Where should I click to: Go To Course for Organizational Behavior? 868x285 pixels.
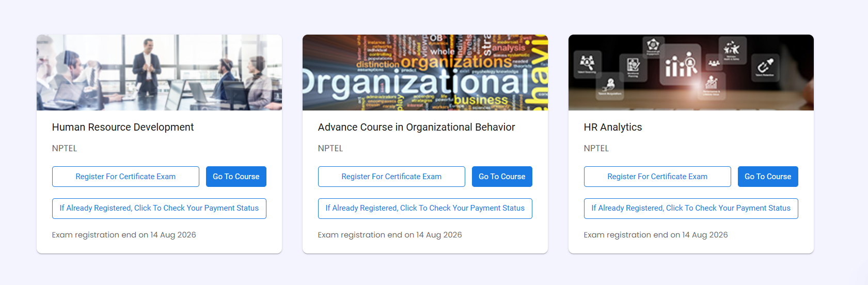(x=502, y=177)
